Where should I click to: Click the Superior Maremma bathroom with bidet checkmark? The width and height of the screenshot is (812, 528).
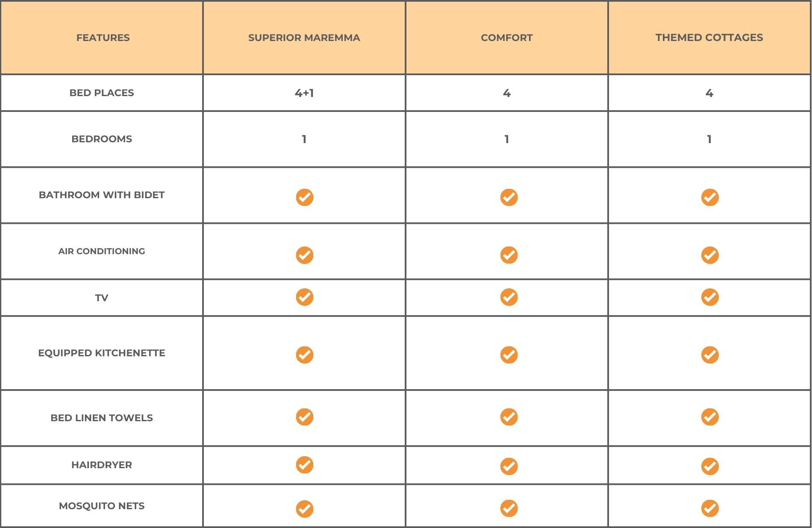[305, 197]
